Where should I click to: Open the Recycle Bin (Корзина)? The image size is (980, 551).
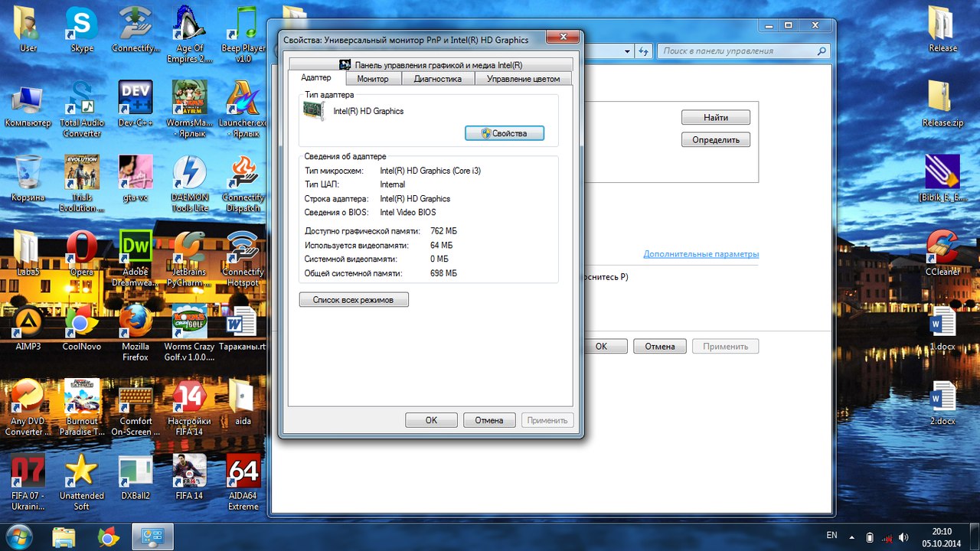[28, 174]
